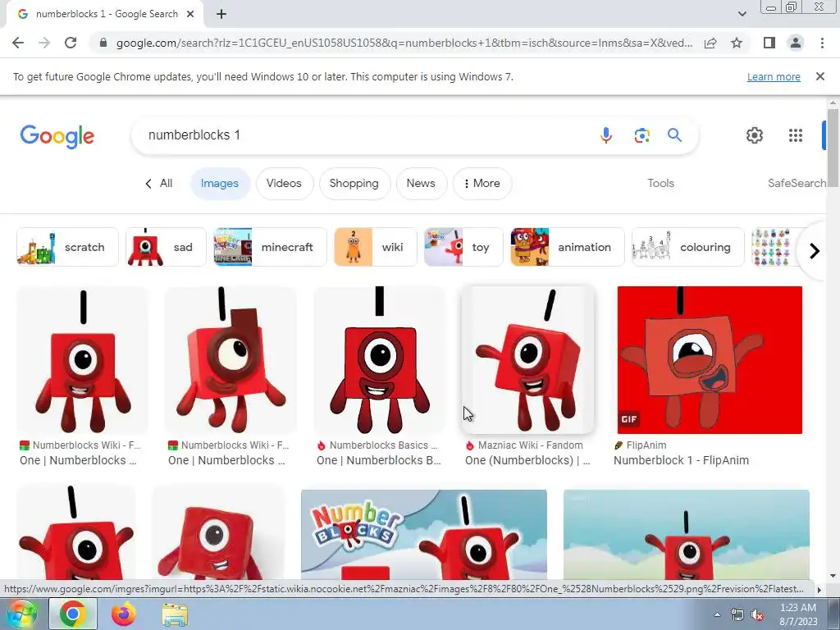
Task: Switch to the Videos tab
Action: click(284, 184)
